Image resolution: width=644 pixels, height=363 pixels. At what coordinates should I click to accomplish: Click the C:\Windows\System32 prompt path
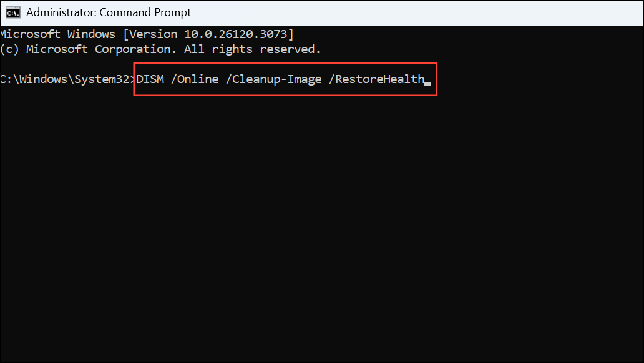(x=65, y=79)
